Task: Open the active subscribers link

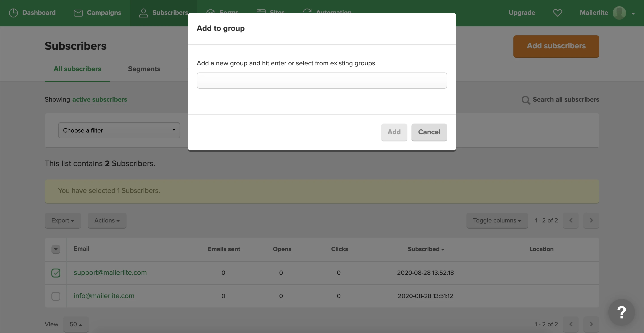Action: (100, 100)
